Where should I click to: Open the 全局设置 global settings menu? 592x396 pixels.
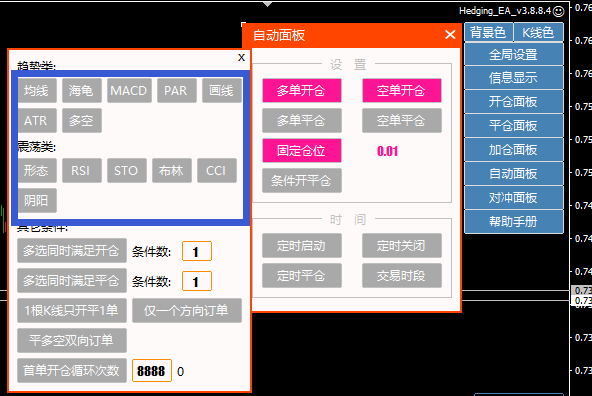coord(514,54)
